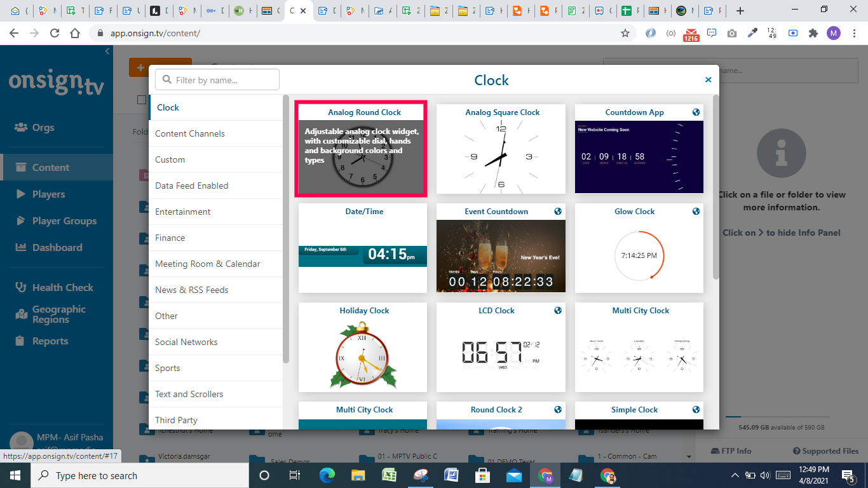Open Chrome extensions puzzle icon
This screenshot has height=488, width=868.
tap(813, 33)
